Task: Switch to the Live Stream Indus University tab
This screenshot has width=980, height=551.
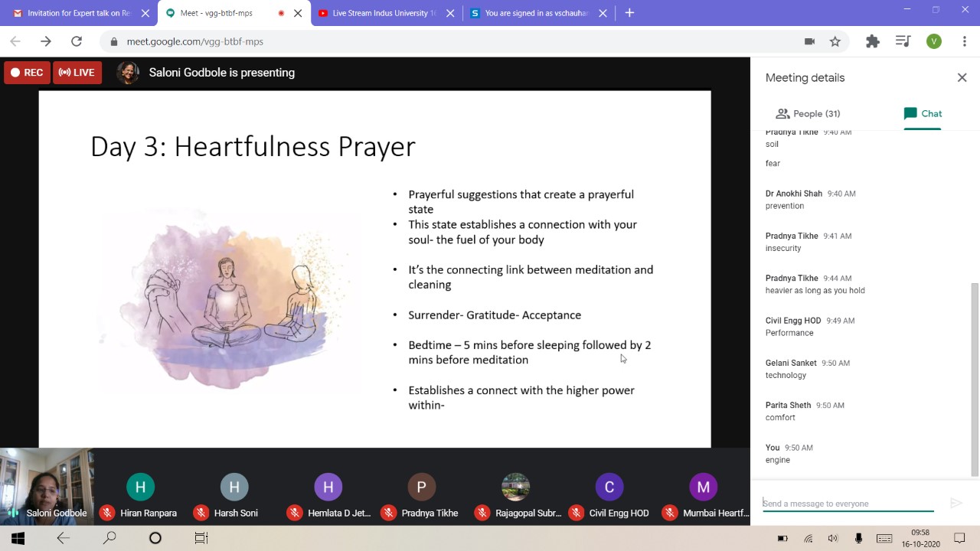Action: point(383,13)
